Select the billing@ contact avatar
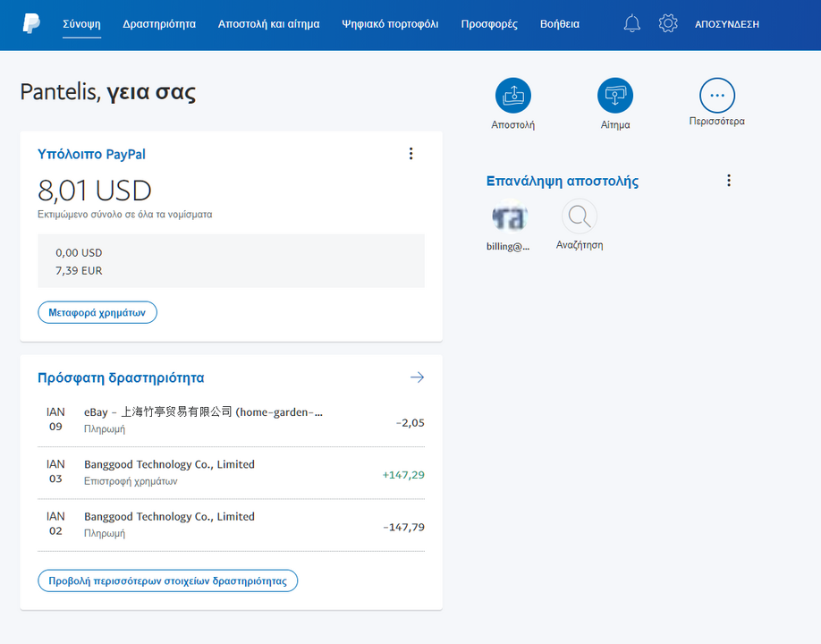 point(510,216)
